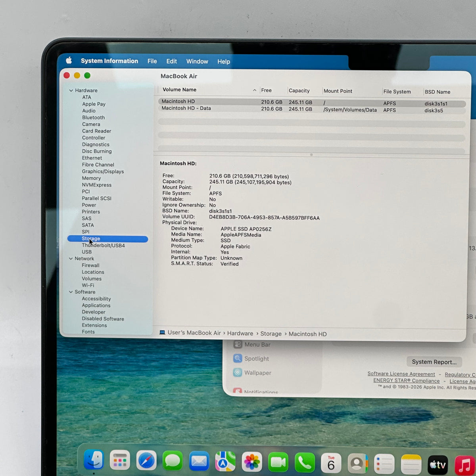476x476 pixels.
Task: Click the Volume UUID value text
Action: 264,218
